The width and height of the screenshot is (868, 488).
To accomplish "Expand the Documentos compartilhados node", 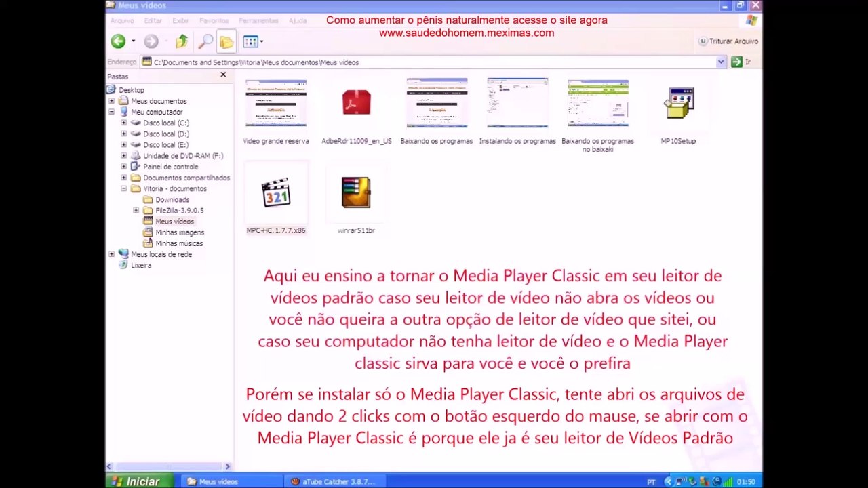I will coord(123,178).
